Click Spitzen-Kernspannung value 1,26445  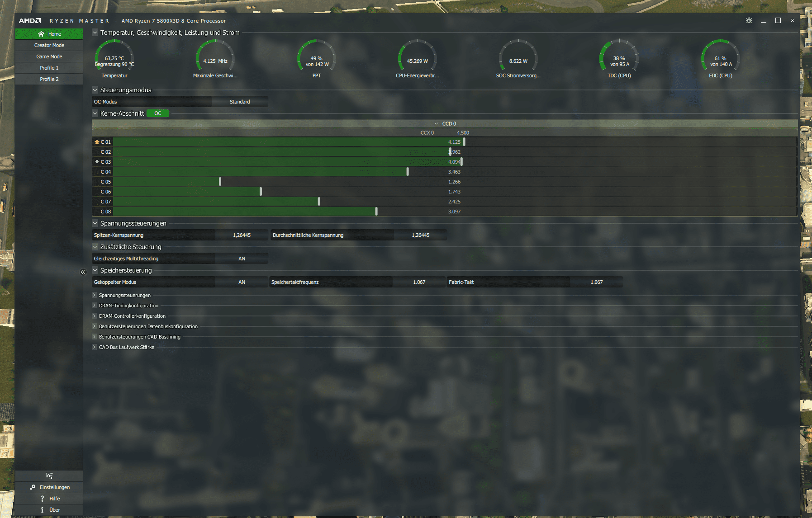click(x=242, y=235)
